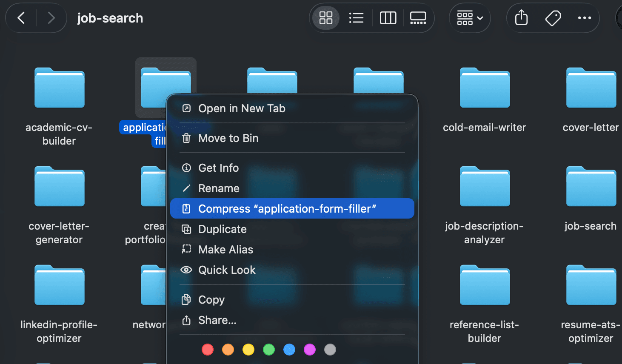Select the cold-email-writer folder icon
622x364 pixels.
pyautogui.click(x=485, y=88)
